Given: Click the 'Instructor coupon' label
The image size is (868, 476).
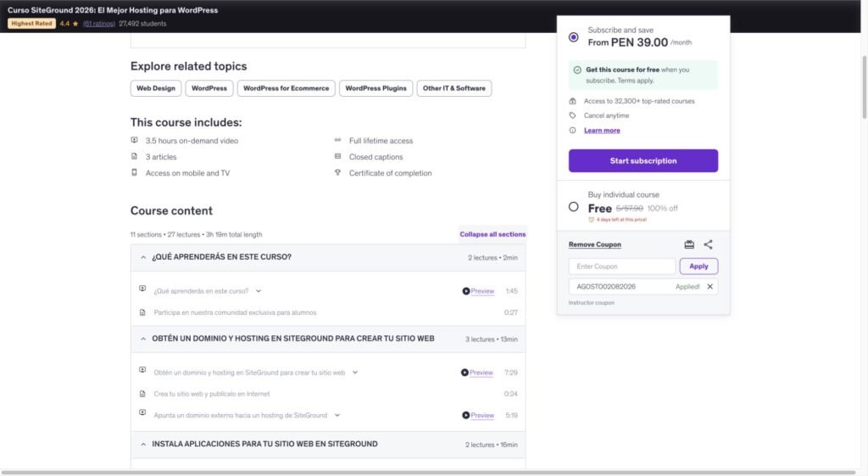Looking at the screenshot, I should (x=591, y=303).
